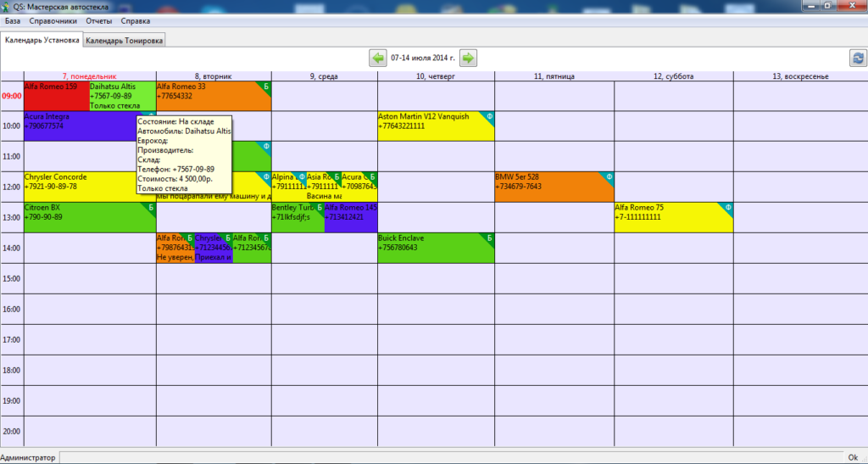Click the Ф marker on Alfa Romeo 75
868x464 pixels.
pyautogui.click(x=728, y=208)
